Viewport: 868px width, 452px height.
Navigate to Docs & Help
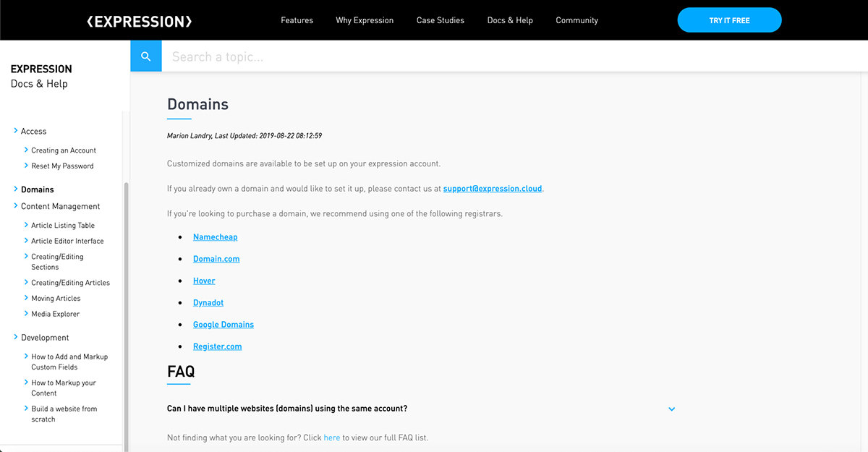[x=510, y=20]
